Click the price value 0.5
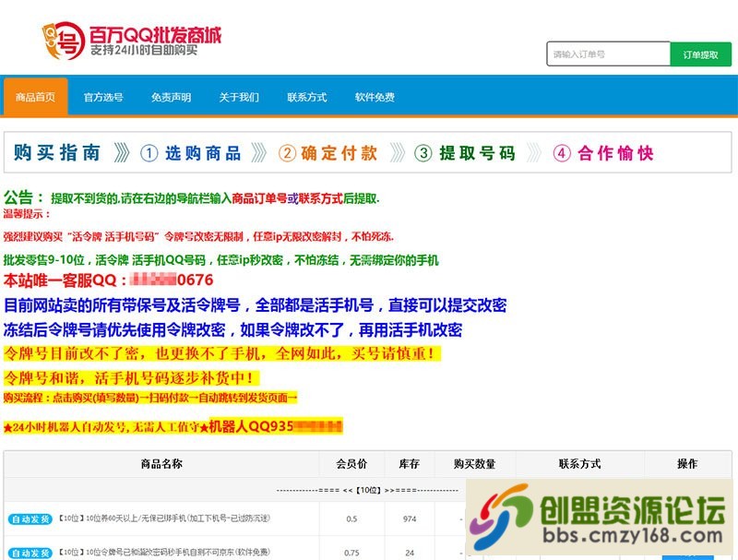 coord(351,518)
